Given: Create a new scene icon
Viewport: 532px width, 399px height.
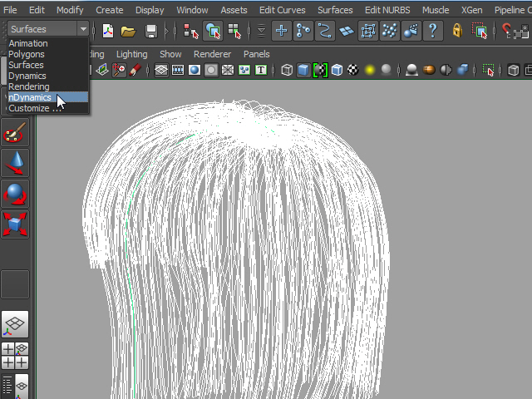Looking at the screenshot, I should coord(108,31).
